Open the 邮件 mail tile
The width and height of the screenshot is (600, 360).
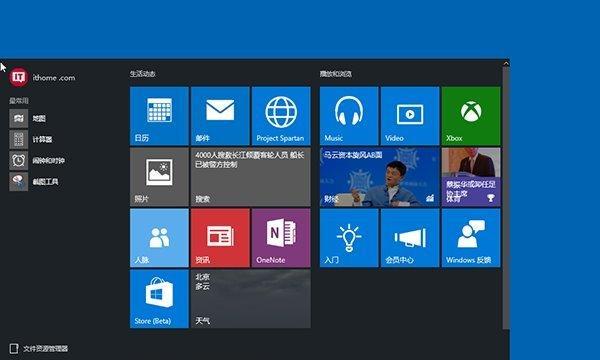click(220, 116)
